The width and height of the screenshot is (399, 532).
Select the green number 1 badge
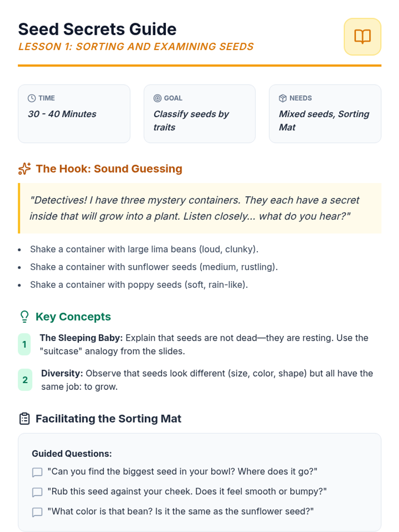tap(24, 344)
